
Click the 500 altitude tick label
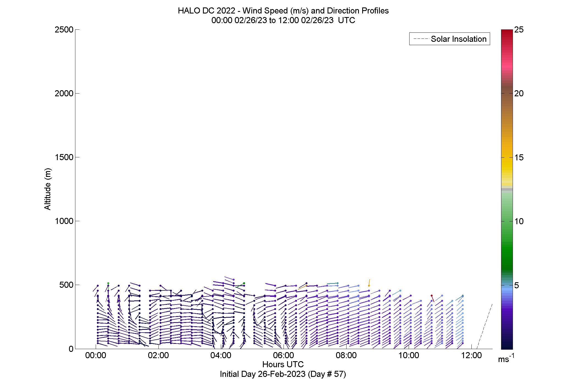66,285
